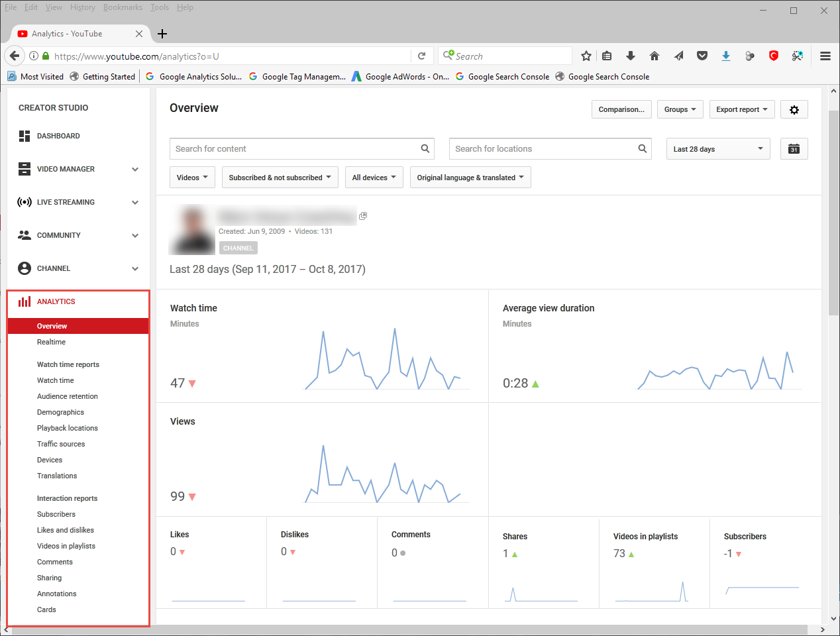Click the Dashboard icon in sidebar
Viewport: 840px width, 636px height.
pyautogui.click(x=25, y=136)
